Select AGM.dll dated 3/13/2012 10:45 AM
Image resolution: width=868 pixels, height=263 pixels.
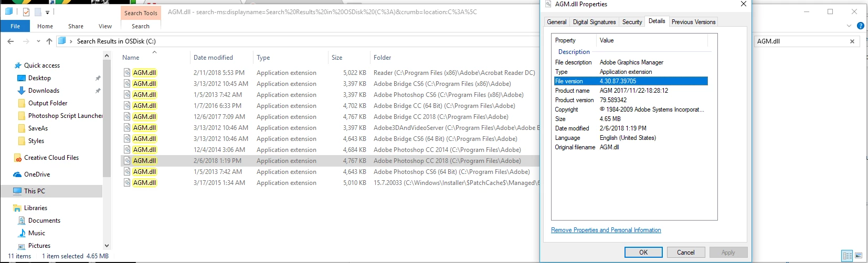(331, 84)
